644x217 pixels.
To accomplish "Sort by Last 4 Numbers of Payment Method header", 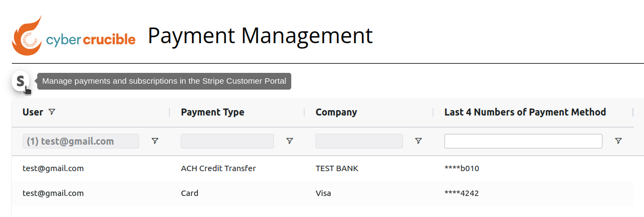I will coord(525,112).
